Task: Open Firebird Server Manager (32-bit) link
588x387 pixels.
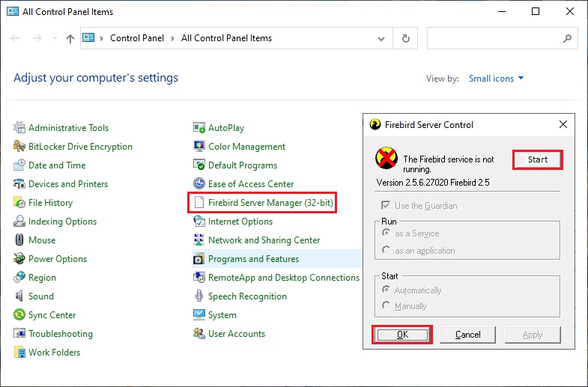Action: [x=270, y=203]
